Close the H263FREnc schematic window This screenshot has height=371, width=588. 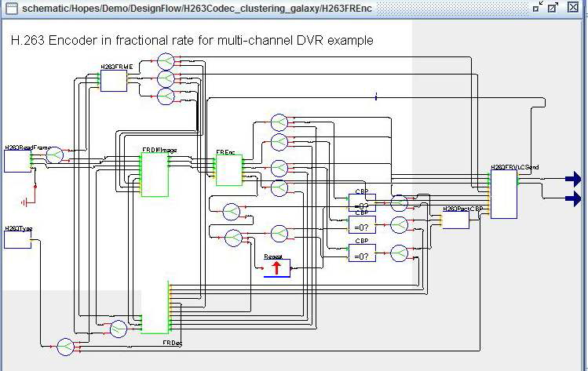(573, 7)
